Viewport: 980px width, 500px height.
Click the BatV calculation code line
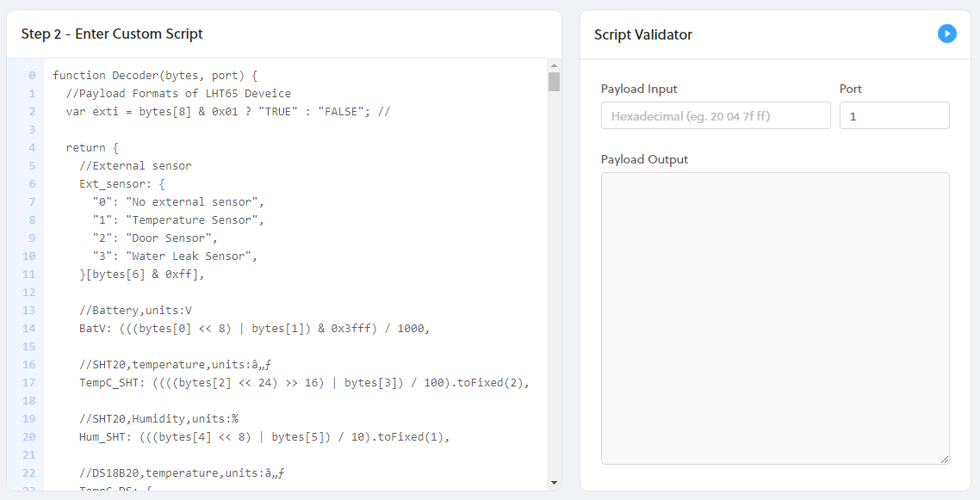254,328
